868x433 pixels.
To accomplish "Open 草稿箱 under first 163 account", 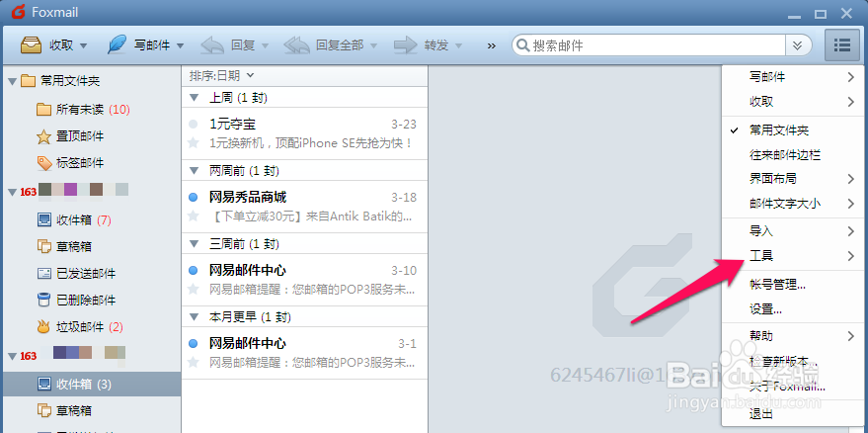I will coord(63,246).
